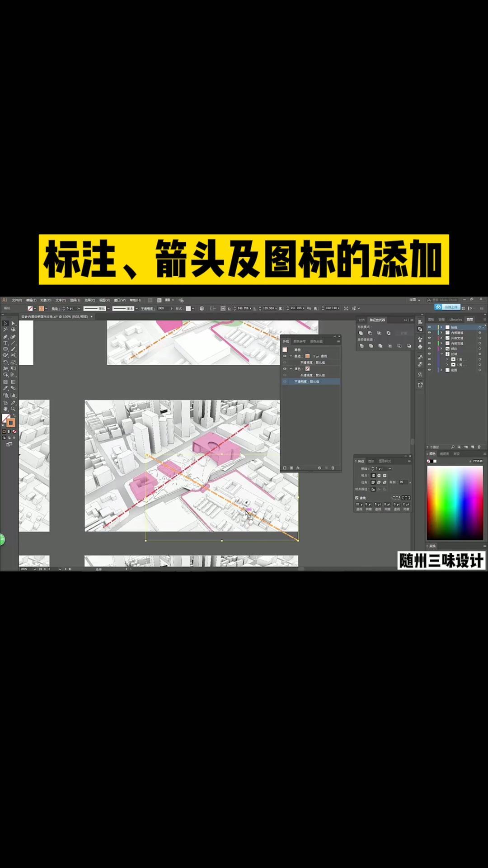Viewport: 488px width, 868px height.
Task: Collapse the 区域 layer group
Action: point(442,354)
